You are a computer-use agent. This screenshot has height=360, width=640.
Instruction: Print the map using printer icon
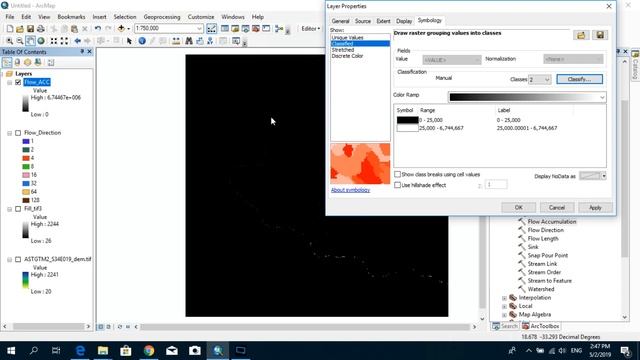point(41,29)
